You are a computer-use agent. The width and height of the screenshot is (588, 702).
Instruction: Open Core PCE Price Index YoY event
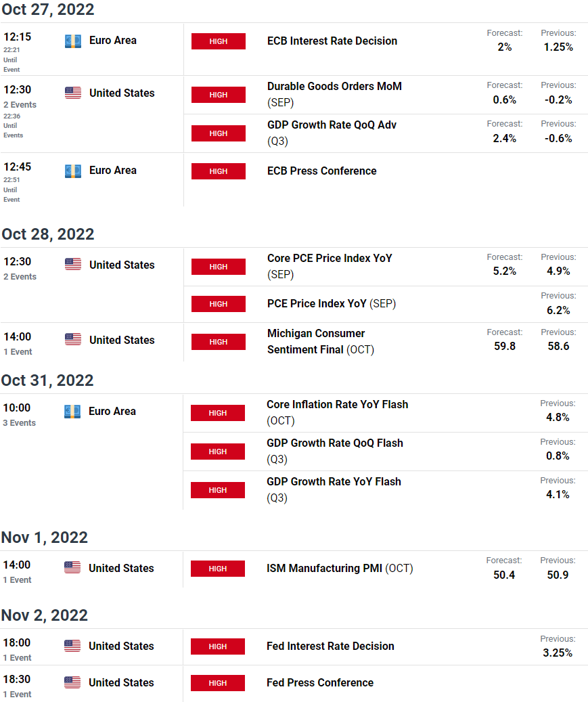(330, 266)
